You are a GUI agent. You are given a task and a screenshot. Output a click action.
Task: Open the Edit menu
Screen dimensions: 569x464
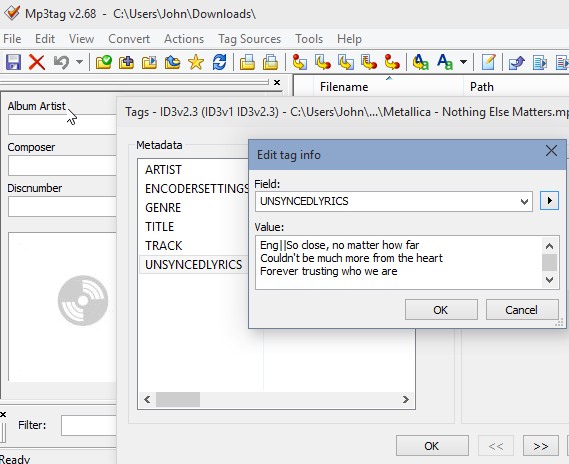point(45,39)
